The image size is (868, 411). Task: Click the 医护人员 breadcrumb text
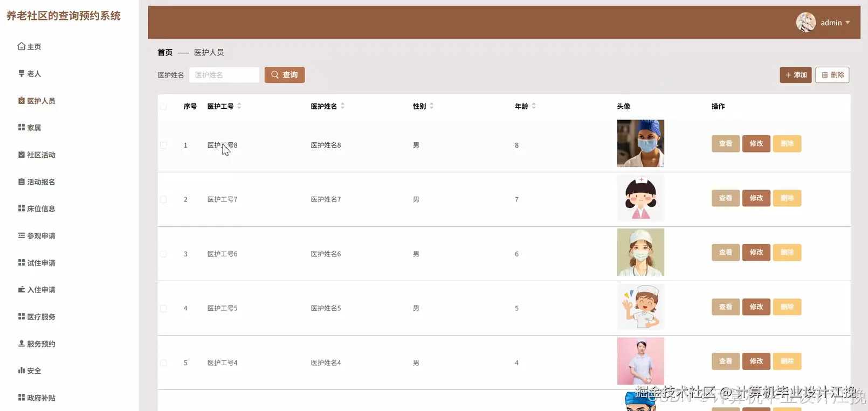coord(209,52)
